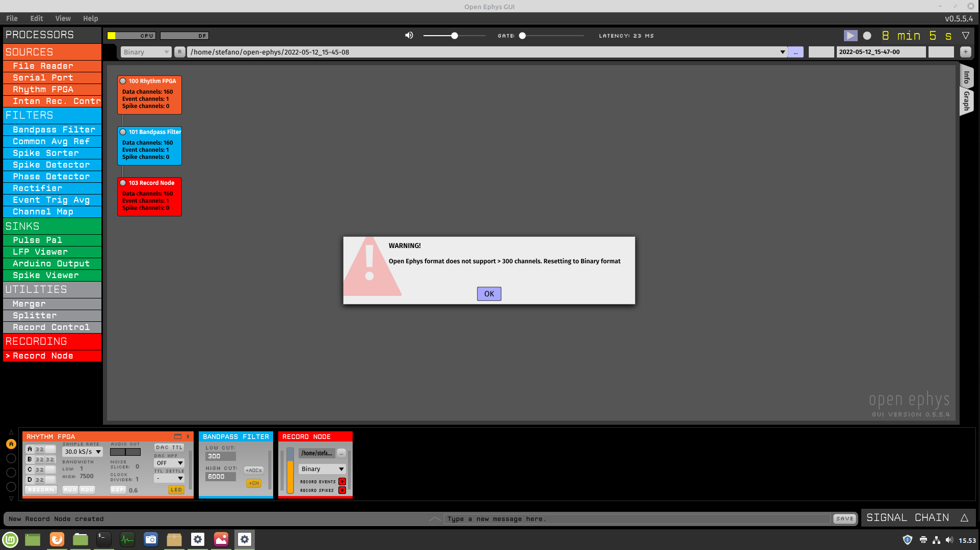This screenshot has height=550, width=980.
Task: Collapse the control panel with the triangle icon
Action: 965,36
